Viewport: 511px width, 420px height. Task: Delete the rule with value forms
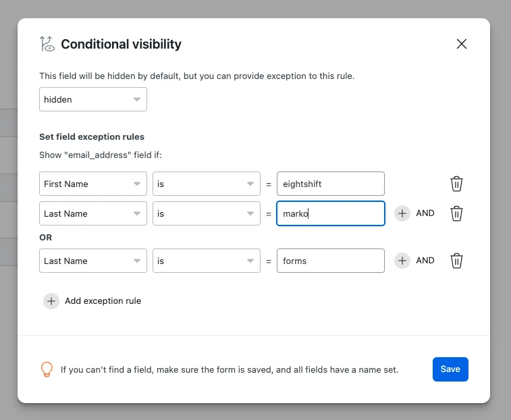click(x=456, y=261)
